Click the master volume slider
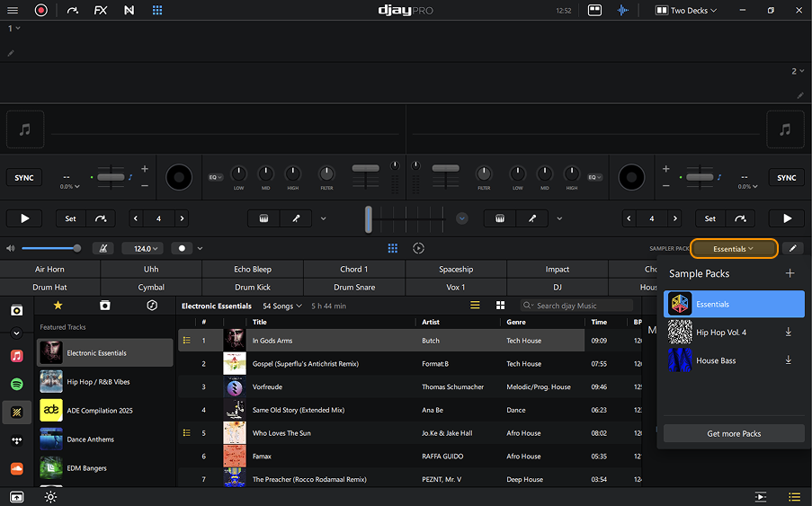This screenshot has height=506, width=812. (x=50, y=248)
